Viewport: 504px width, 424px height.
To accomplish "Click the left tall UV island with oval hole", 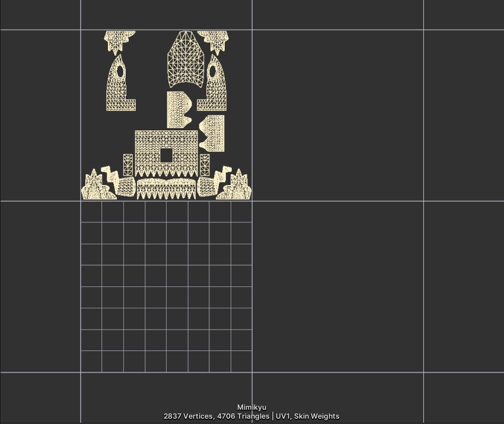I will click(x=117, y=89).
